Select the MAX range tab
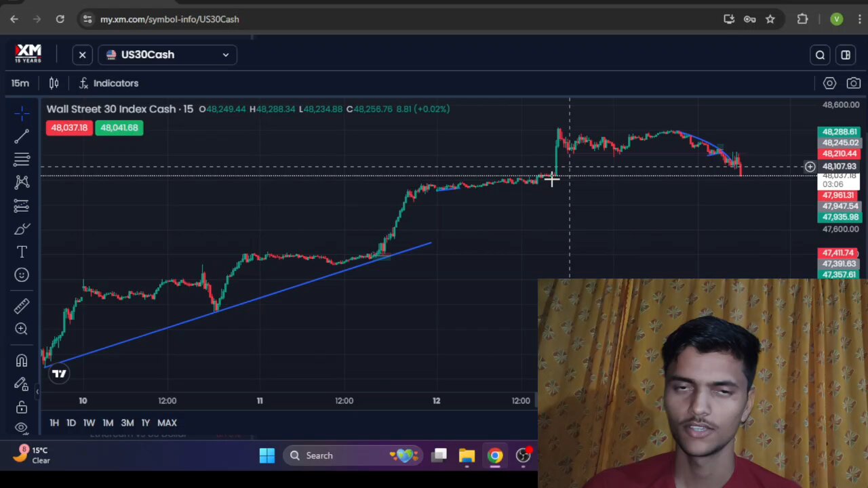The width and height of the screenshot is (868, 488). pos(167,423)
